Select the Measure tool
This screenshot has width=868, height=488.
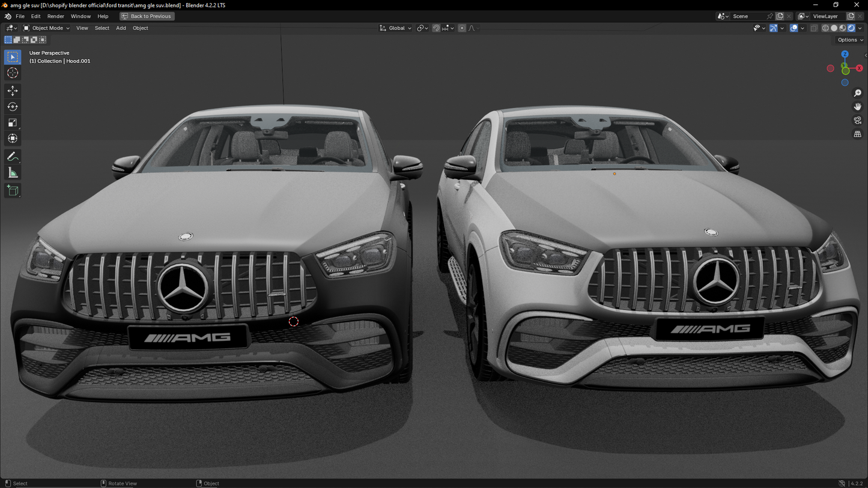[12, 172]
